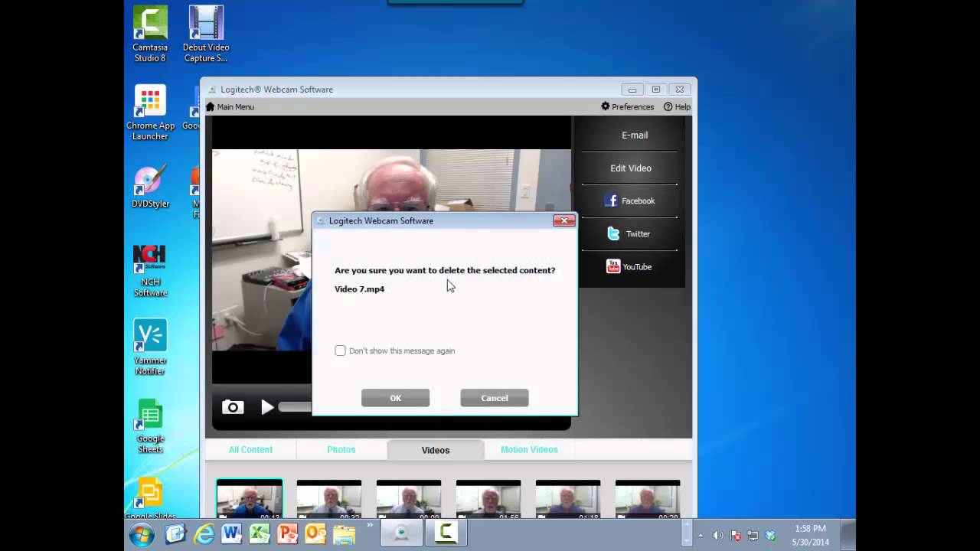980x551 pixels.
Task: Open Debut Video Capture desktop shortcut
Action: pyautogui.click(x=206, y=34)
